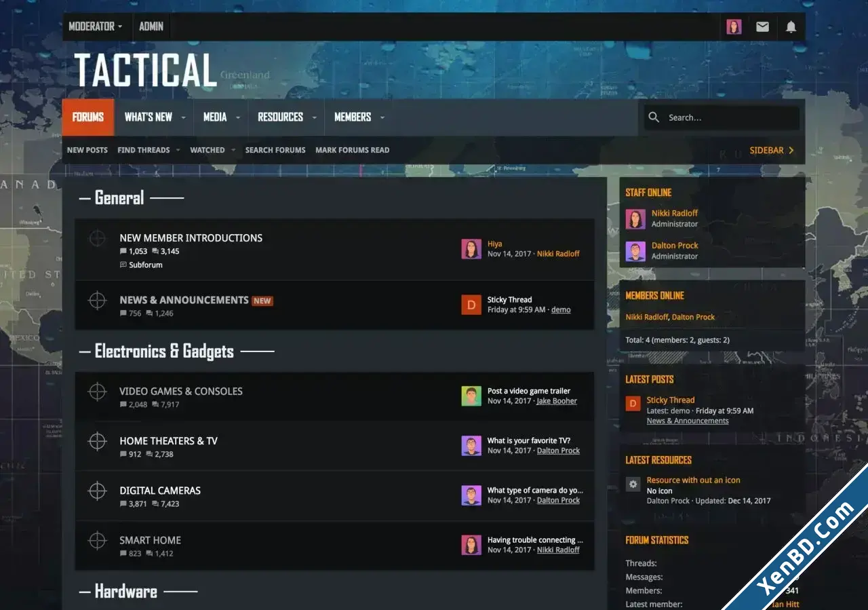Open the user avatar in top bar
Viewport: 868px width, 610px height.
[734, 26]
